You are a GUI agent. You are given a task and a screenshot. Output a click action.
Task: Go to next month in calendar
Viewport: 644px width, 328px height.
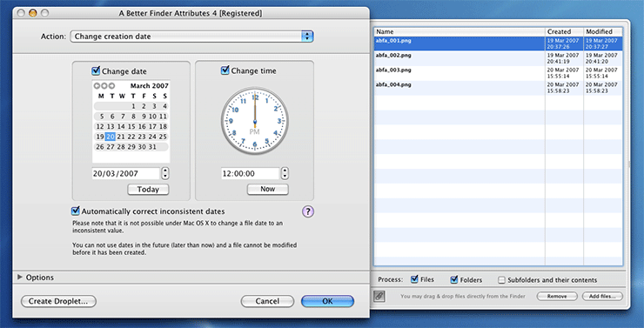[111, 86]
